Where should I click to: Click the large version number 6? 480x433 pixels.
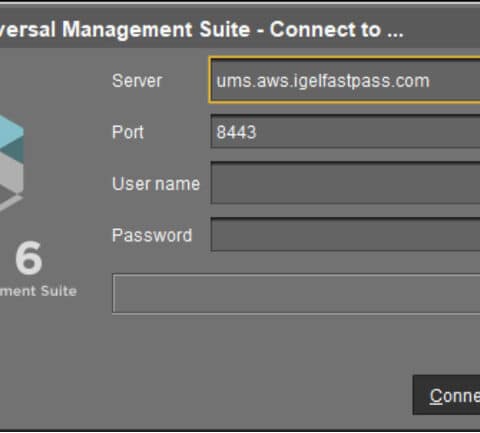pyautogui.click(x=29, y=258)
